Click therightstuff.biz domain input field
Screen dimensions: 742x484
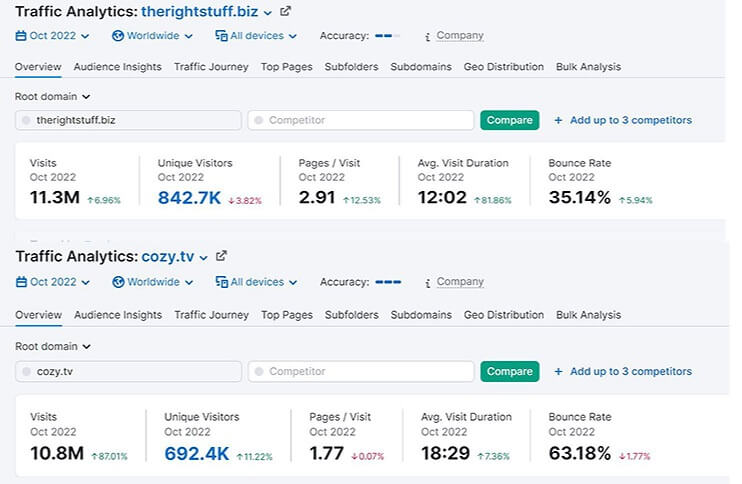[128, 120]
